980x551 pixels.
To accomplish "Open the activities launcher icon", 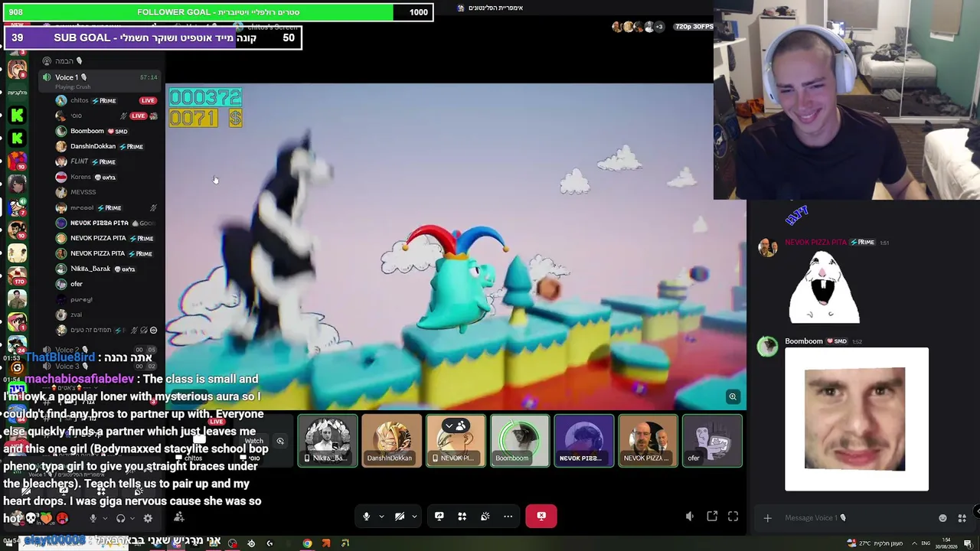I will click(462, 517).
